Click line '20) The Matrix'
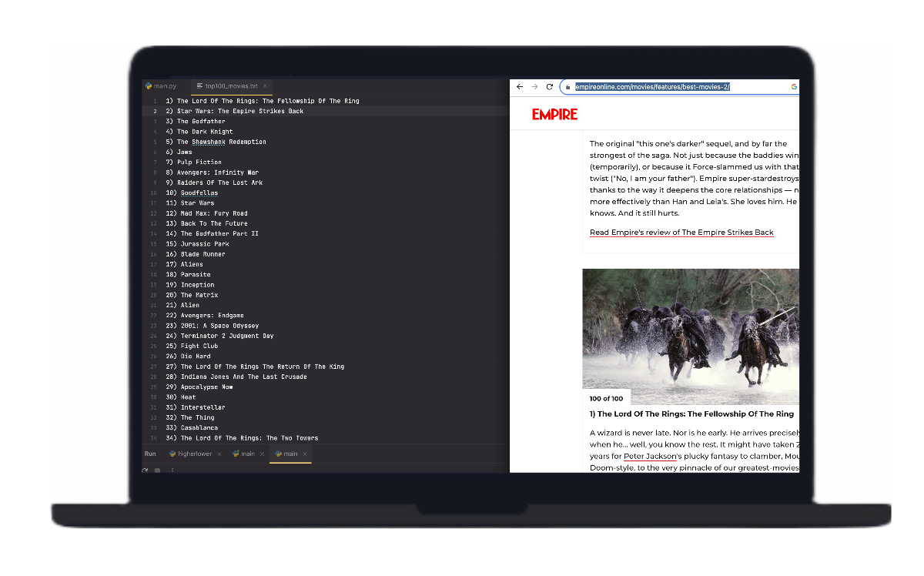 tap(192, 295)
